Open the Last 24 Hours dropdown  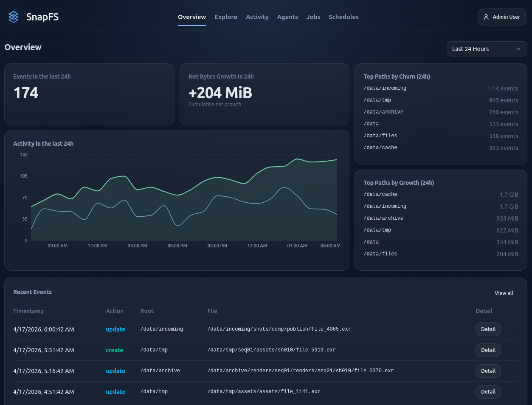pos(486,49)
